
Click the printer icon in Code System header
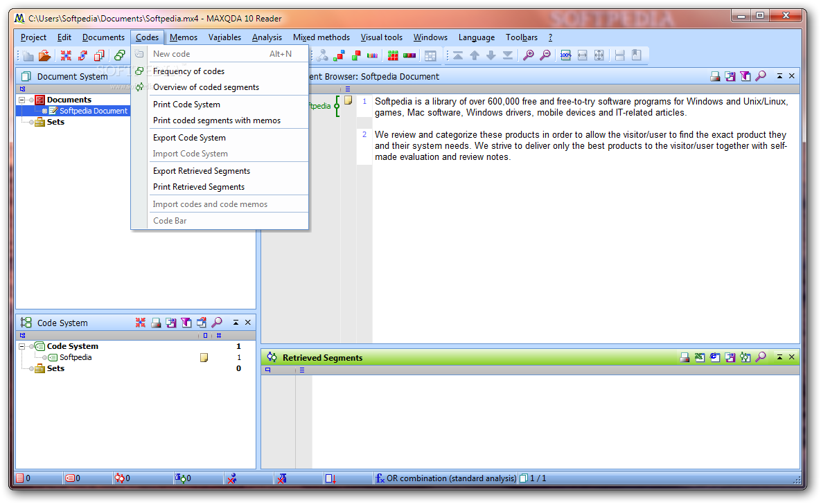point(156,323)
